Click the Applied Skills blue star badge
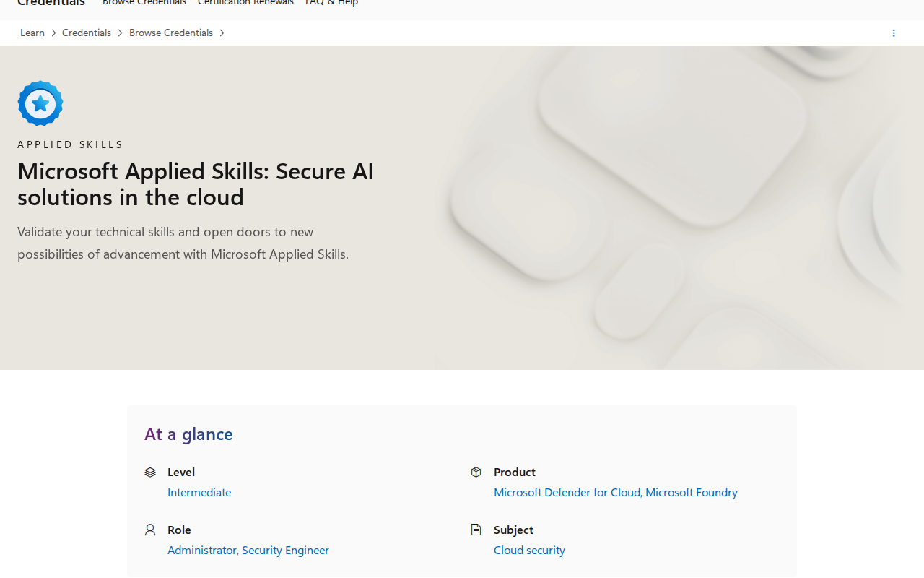The image size is (924, 578). point(40,103)
